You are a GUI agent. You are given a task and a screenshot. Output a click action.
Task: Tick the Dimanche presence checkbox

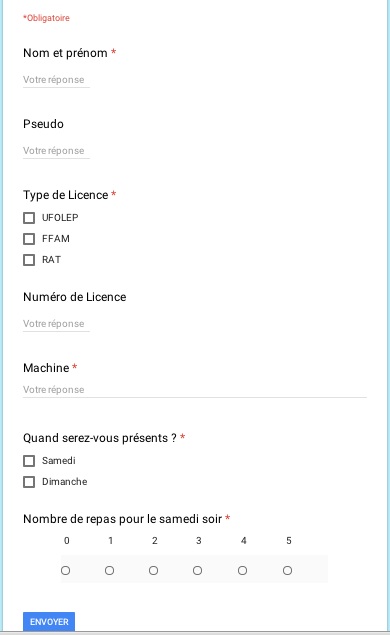29,482
